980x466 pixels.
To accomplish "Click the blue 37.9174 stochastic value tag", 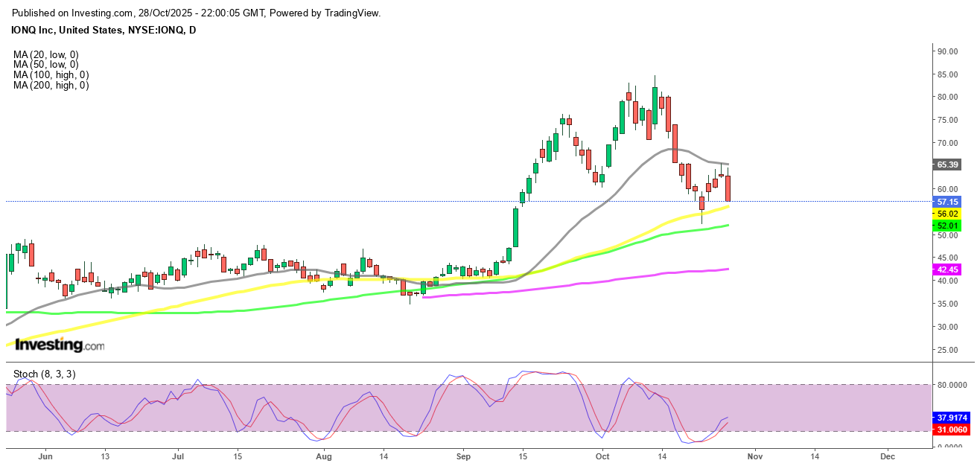I will tap(952, 418).
